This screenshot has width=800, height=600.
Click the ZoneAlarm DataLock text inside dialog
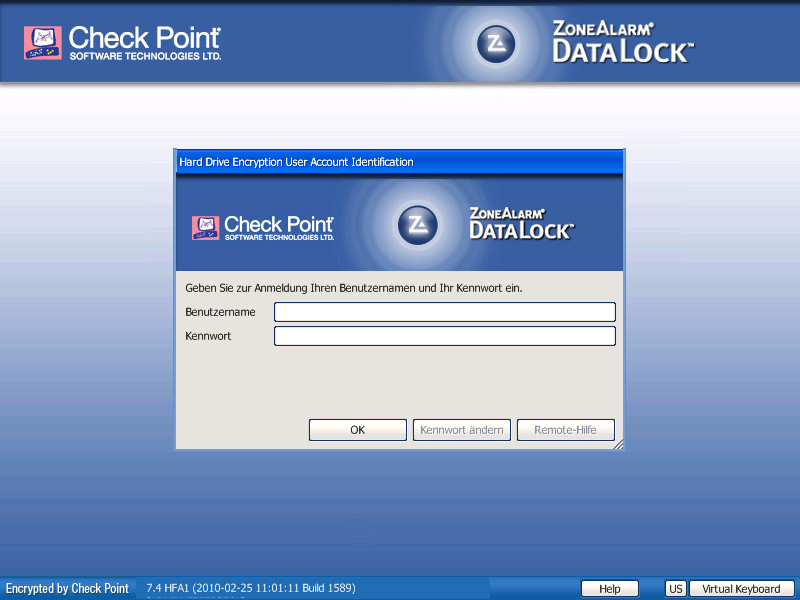pyautogui.click(x=521, y=223)
